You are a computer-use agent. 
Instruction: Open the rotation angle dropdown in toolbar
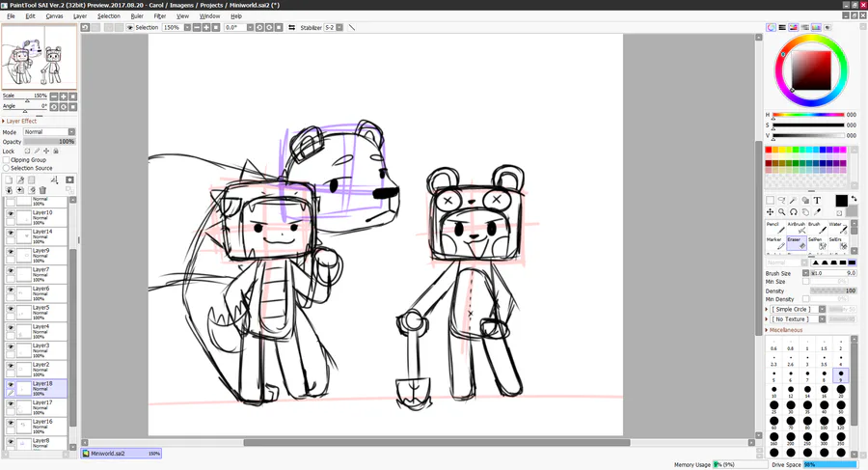tap(250, 27)
